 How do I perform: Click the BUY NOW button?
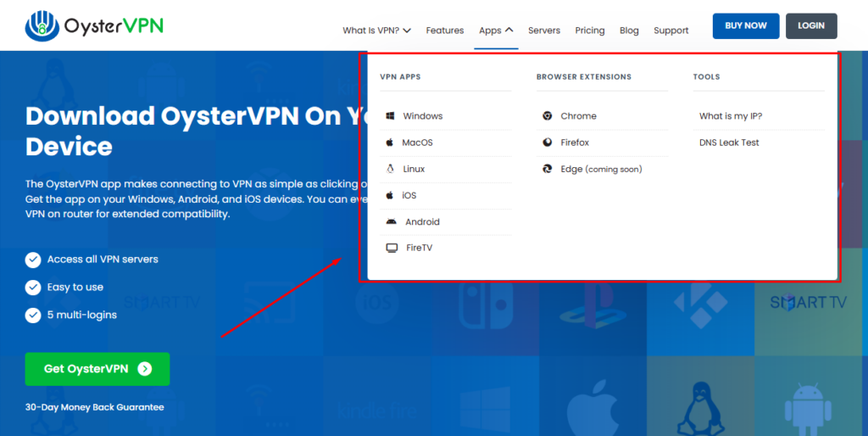tap(746, 26)
